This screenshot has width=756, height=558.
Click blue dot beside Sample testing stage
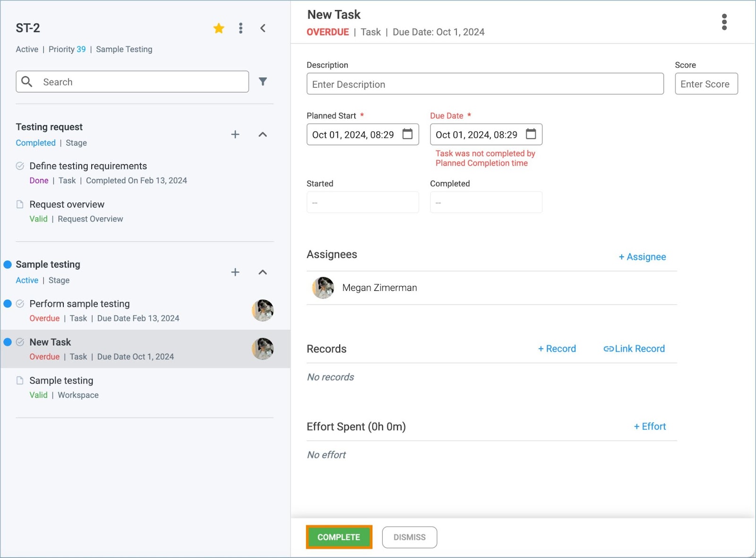tap(8, 264)
